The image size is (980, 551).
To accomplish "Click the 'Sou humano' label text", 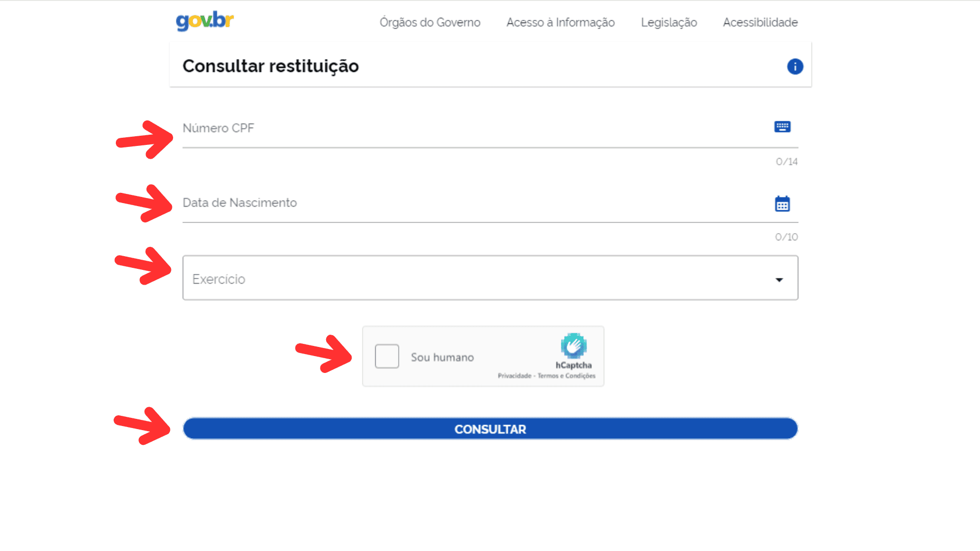I will point(443,357).
